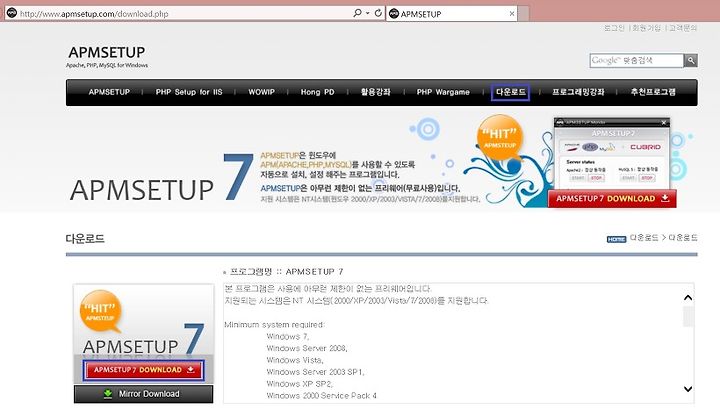Click the 로그인 link at top right
The height and width of the screenshot is (409, 720).
[614, 28]
